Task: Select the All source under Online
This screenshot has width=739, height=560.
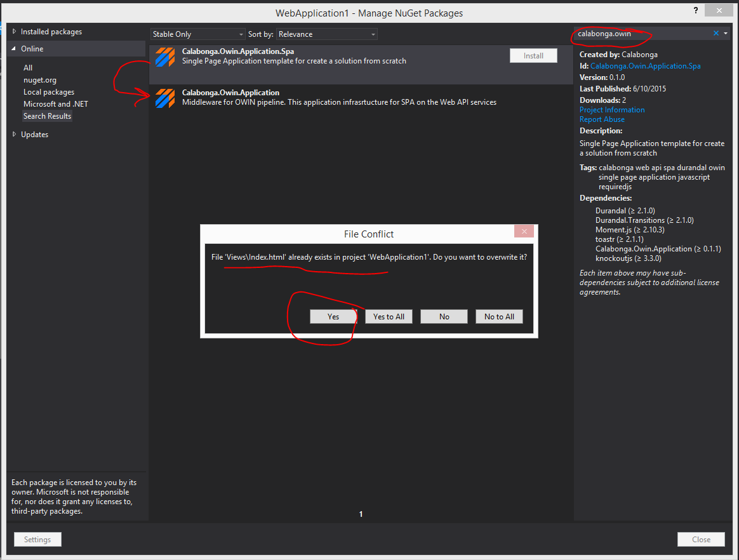Action: pyautogui.click(x=28, y=68)
